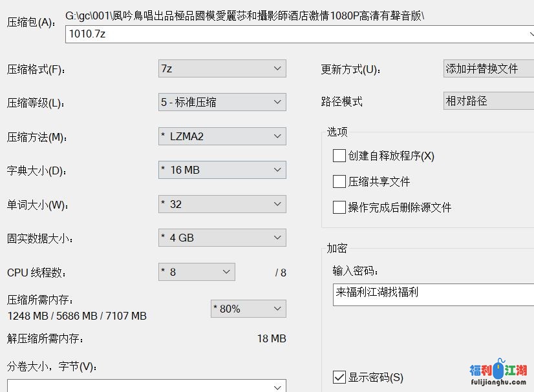The height and width of the screenshot is (392, 534).
Task: Open the 压缩格式 7z dropdown
Action: 222,68
